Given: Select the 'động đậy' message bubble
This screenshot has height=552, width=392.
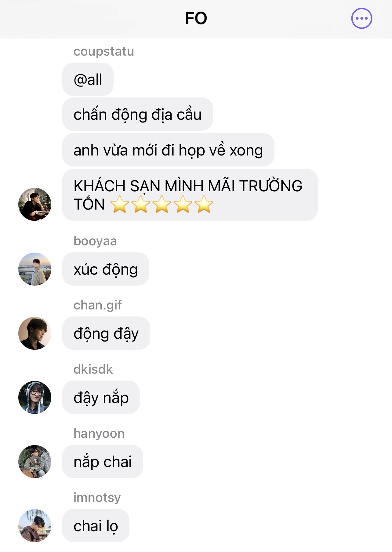Looking at the screenshot, I should click(x=106, y=333).
